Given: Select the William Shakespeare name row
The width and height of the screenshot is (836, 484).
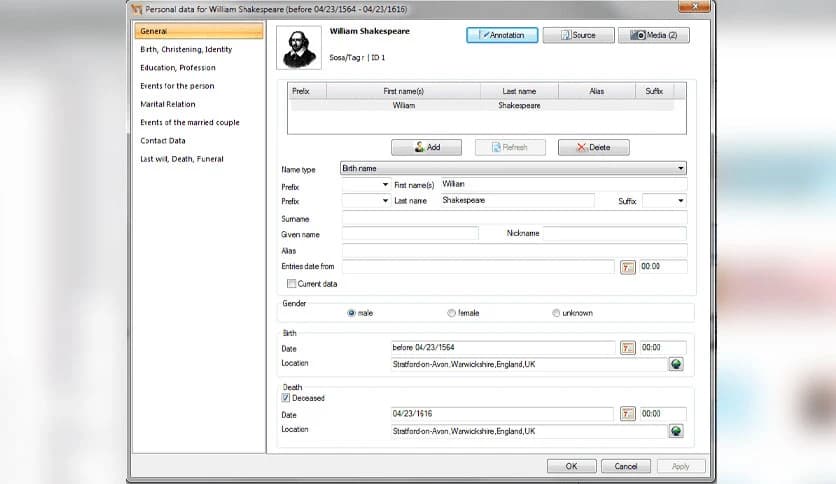Looking at the screenshot, I should point(482,106).
